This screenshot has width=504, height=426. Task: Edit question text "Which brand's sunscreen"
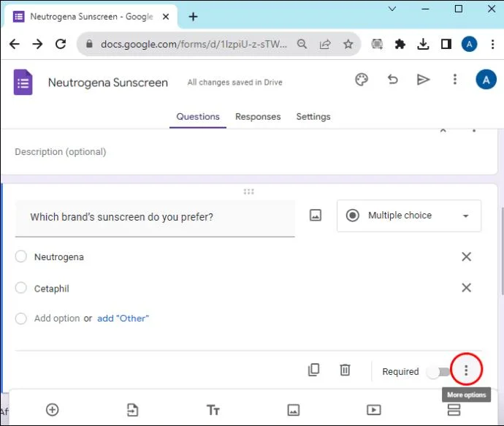(155, 218)
